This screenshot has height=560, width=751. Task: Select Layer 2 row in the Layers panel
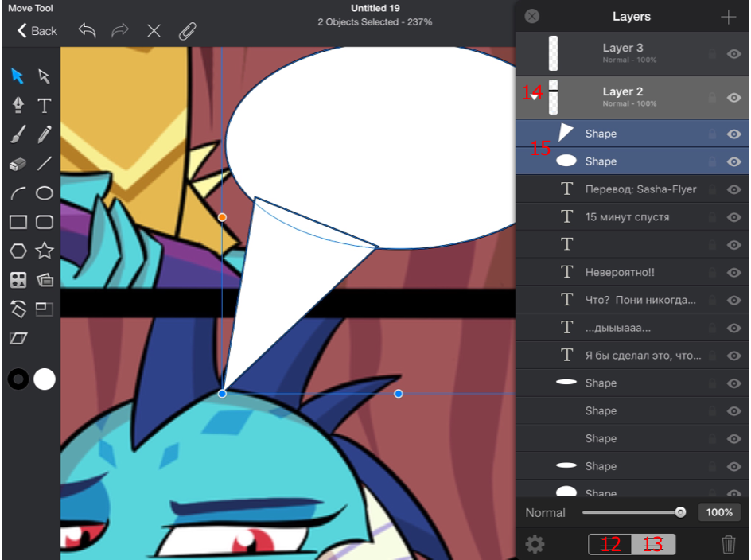pyautogui.click(x=632, y=97)
